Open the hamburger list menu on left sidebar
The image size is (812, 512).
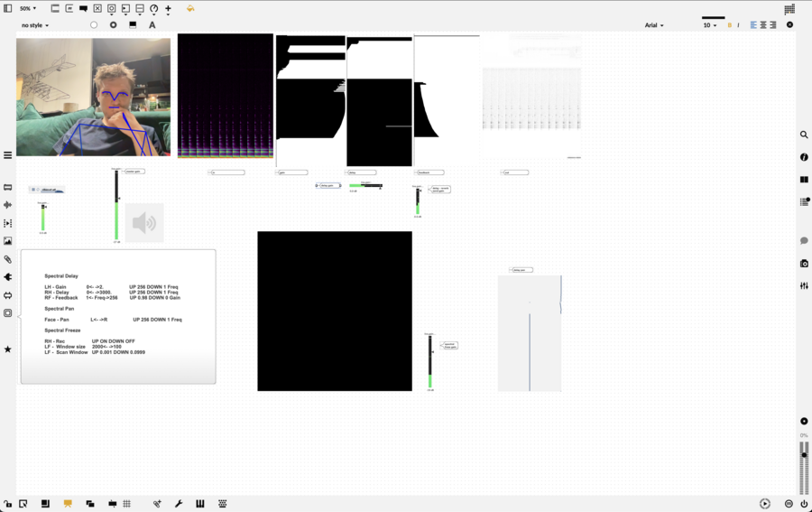(x=8, y=155)
